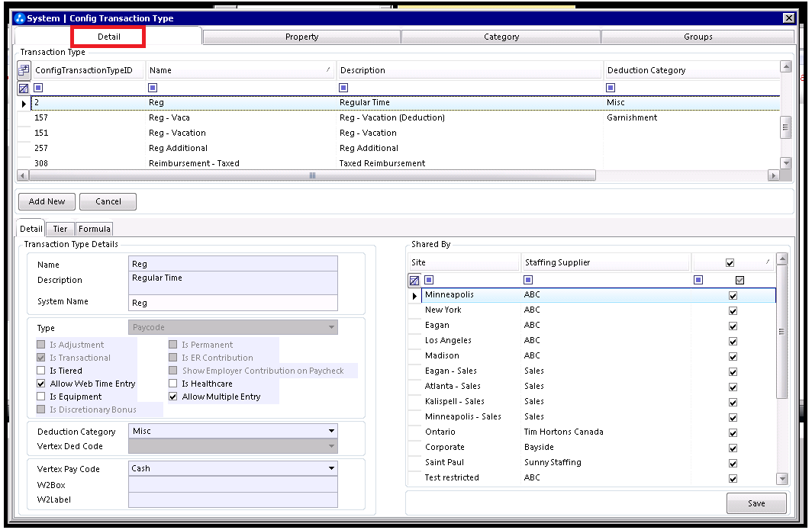Sort by Name column header
This screenshot has width=812, height=530.
pyautogui.click(x=240, y=70)
